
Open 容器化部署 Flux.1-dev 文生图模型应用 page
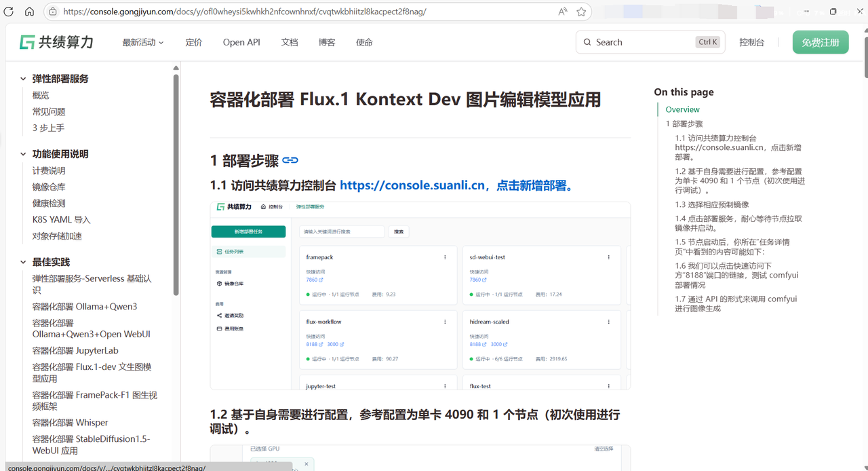coord(92,373)
